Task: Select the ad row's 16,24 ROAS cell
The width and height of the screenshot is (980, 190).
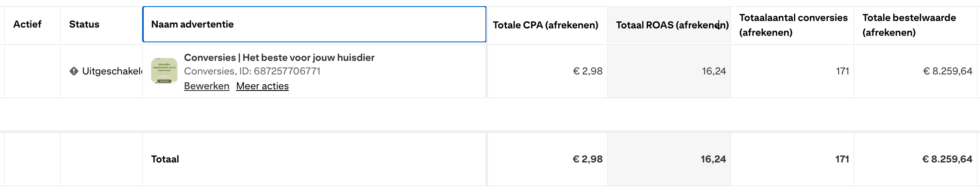Action: [714, 71]
